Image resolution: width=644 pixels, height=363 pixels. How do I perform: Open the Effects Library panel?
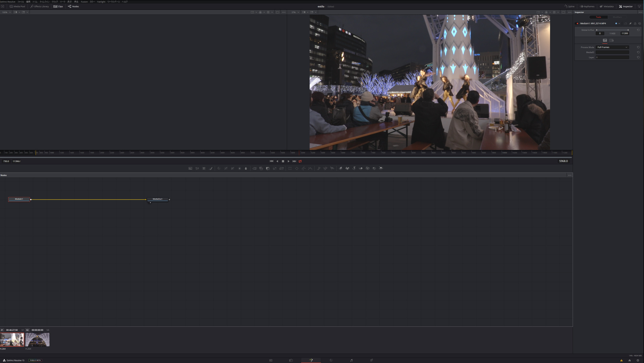tap(40, 6)
